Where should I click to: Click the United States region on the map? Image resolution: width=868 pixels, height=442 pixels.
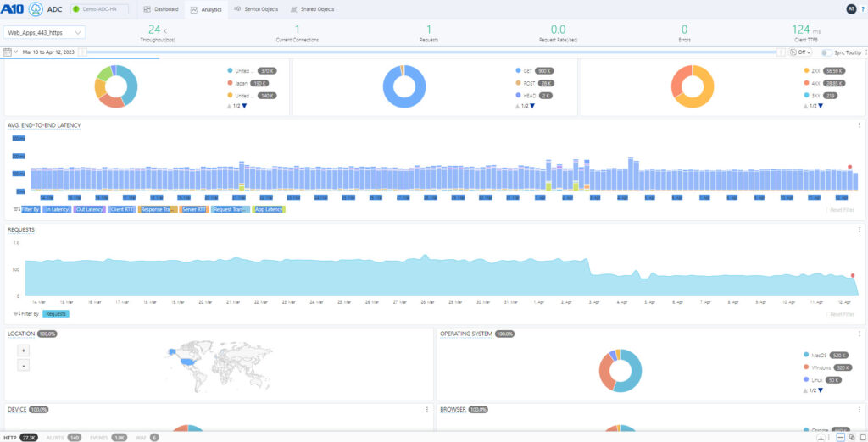tap(189, 362)
